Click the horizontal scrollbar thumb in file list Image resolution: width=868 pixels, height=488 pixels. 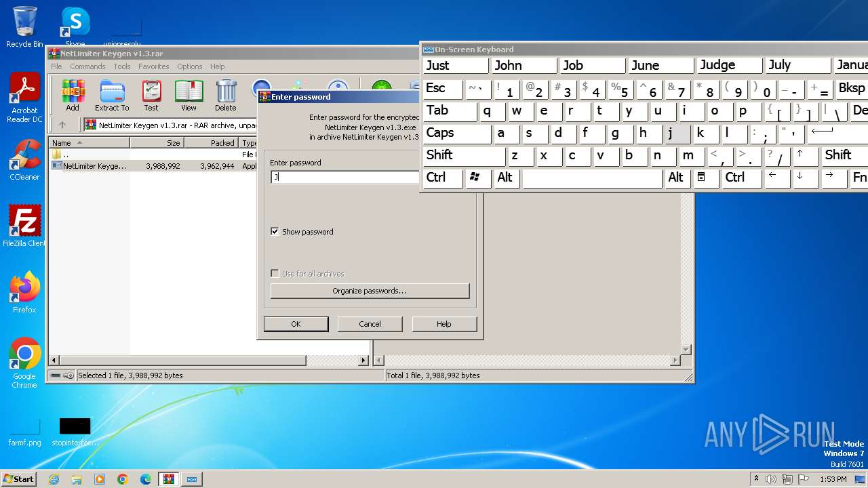(184, 361)
